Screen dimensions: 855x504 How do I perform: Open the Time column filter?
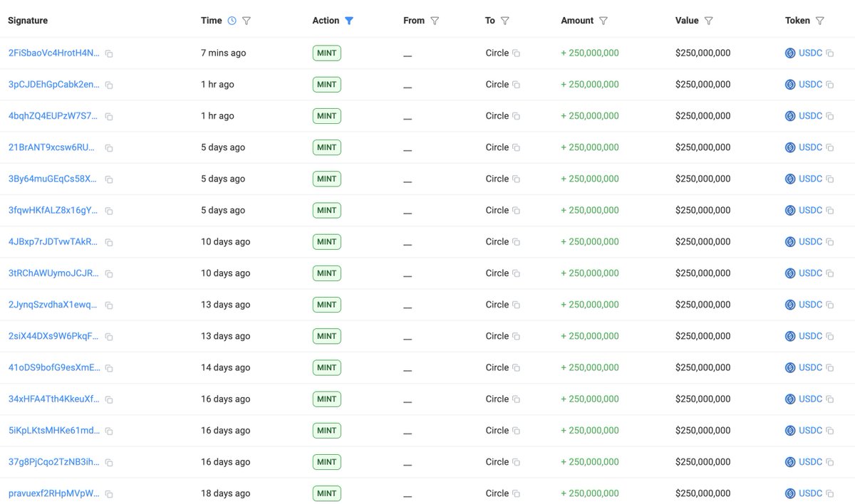pos(247,21)
